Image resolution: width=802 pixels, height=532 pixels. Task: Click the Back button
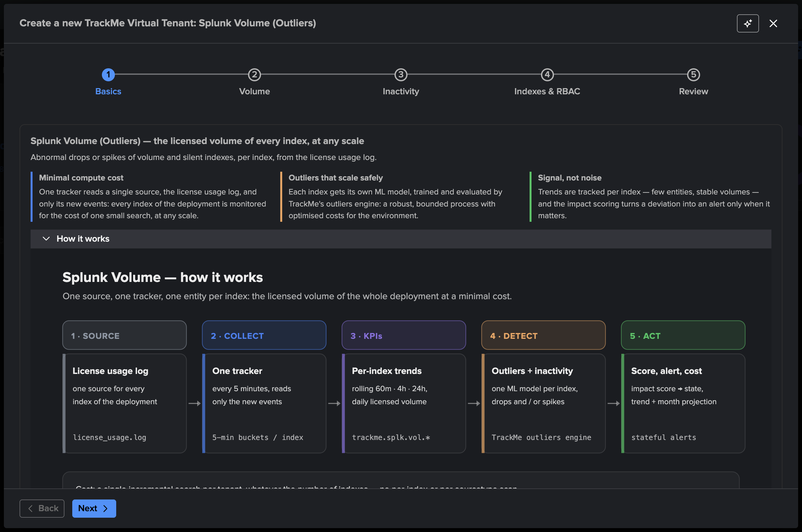tap(42, 508)
